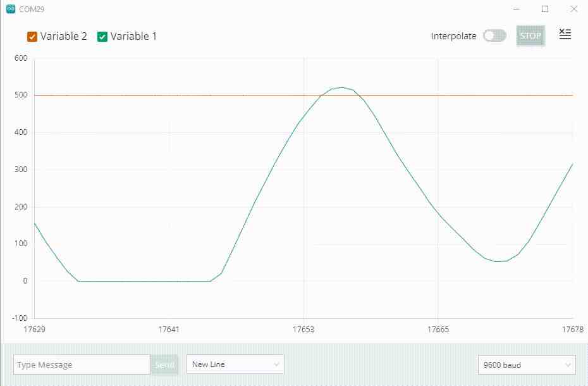Maximize the serial plotter window
This screenshot has width=588, height=386.
pos(544,9)
